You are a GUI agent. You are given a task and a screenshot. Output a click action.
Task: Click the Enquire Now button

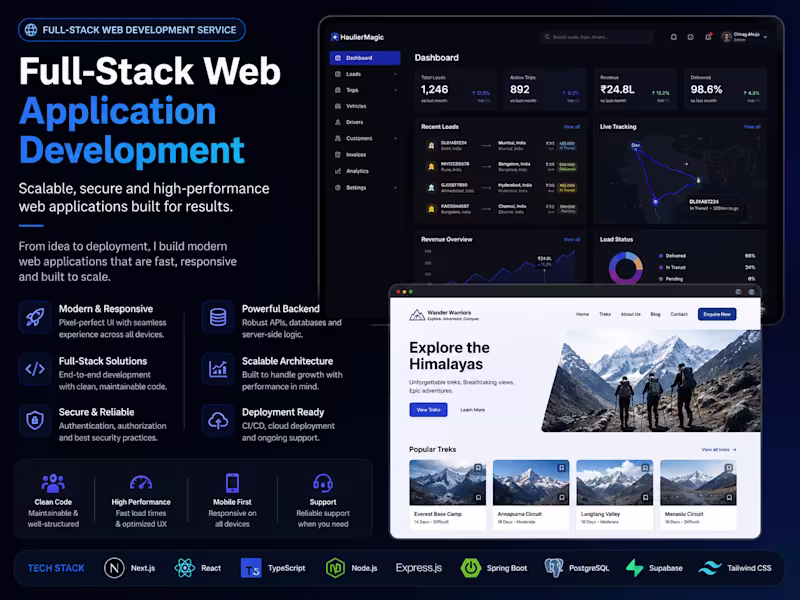pyautogui.click(x=717, y=314)
